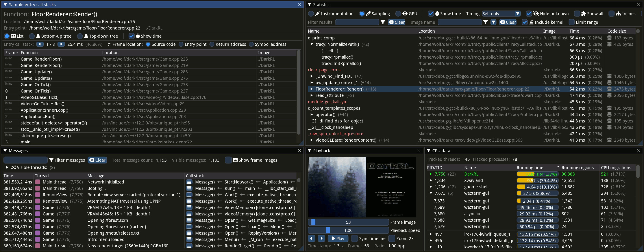Click the funnel icon next to Image name filter
The width and height of the screenshot is (644, 252).
(x=485, y=22)
